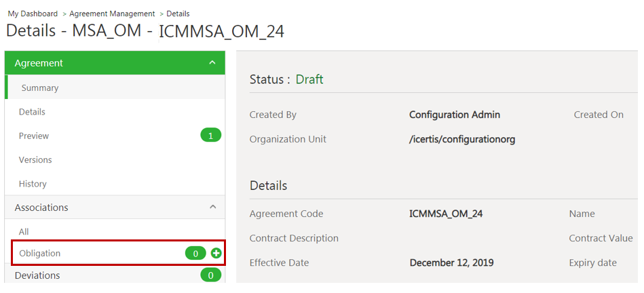Select Details in the Agreement menu
This screenshot has height=293, width=644.
[x=32, y=112]
